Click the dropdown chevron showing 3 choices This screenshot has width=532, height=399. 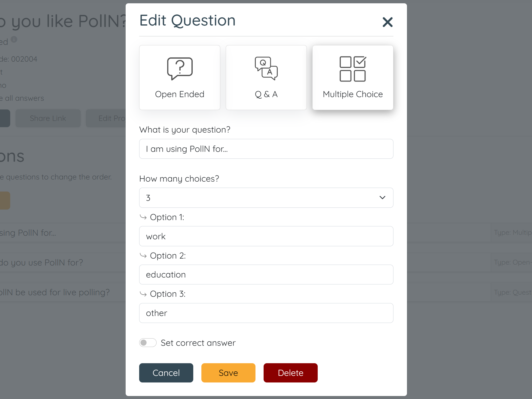click(x=382, y=198)
